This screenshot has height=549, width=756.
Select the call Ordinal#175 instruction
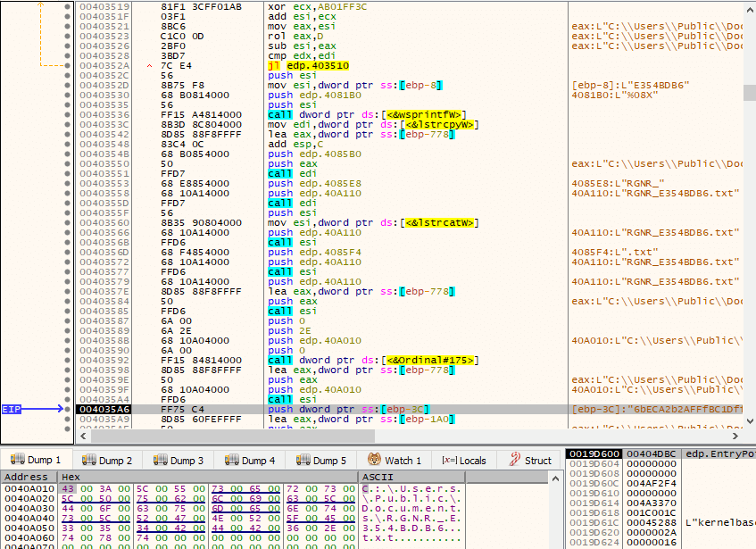pos(374,360)
